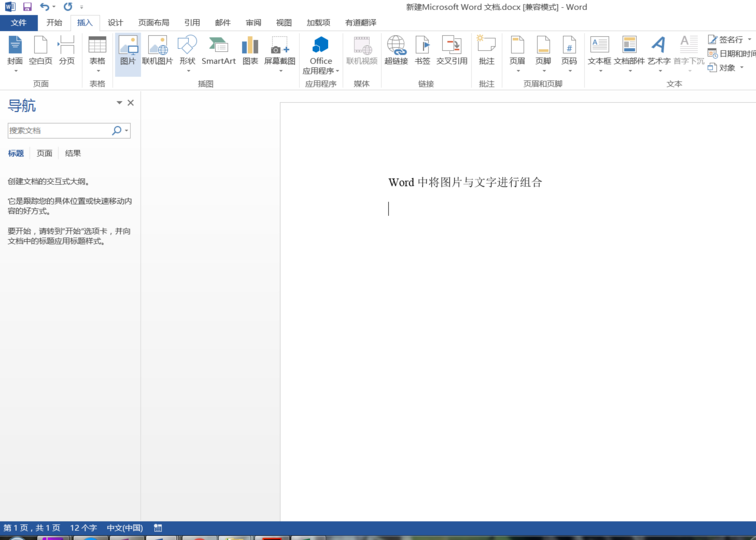756x540 pixels.
Task: Click the Picture (图片) insert button
Action: (128, 54)
